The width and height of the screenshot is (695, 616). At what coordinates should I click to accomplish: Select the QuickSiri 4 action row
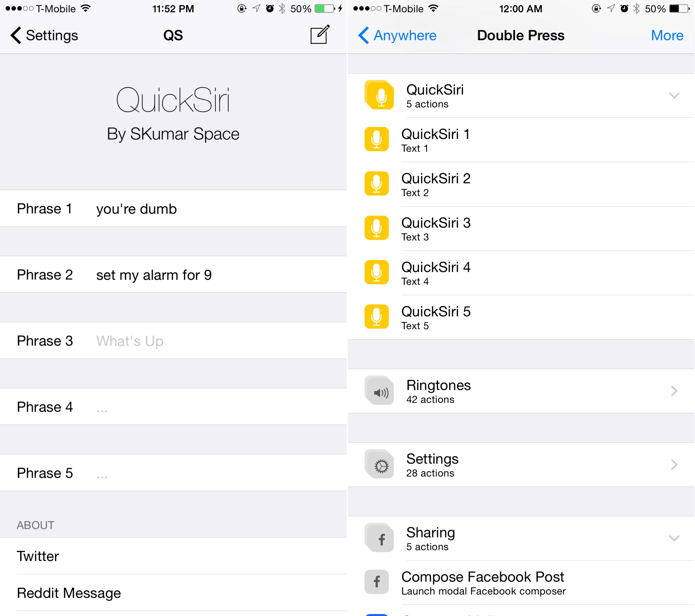click(x=521, y=273)
